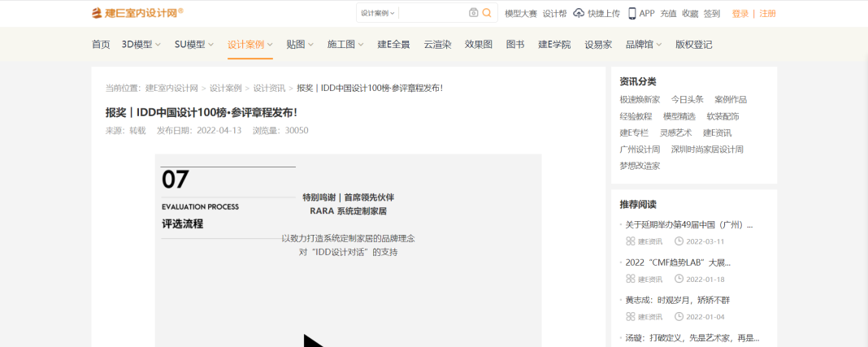Select the 软装配饰 category
Viewport: 868px width, 347px height.
click(x=723, y=116)
